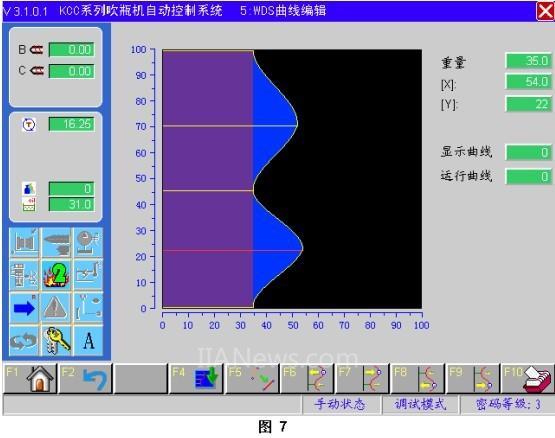Click the F6 curve point button

point(307,379)
